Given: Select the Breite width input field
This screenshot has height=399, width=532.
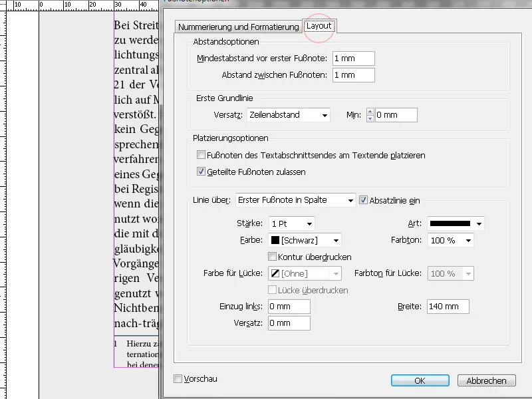Looking at the screenshot, I should pyautogui.click(x=447, y=307).
